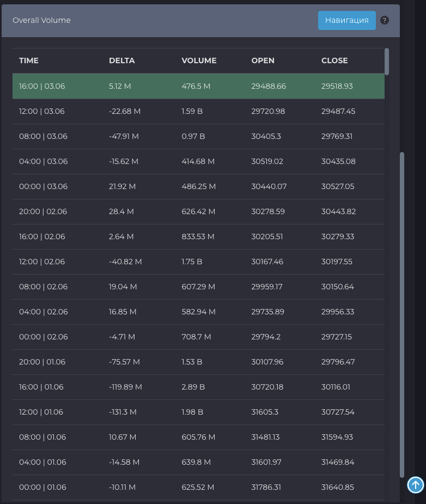Open the Навигация panel
The height and width of the screenshot is (504, 426).
tap(346, 20)
